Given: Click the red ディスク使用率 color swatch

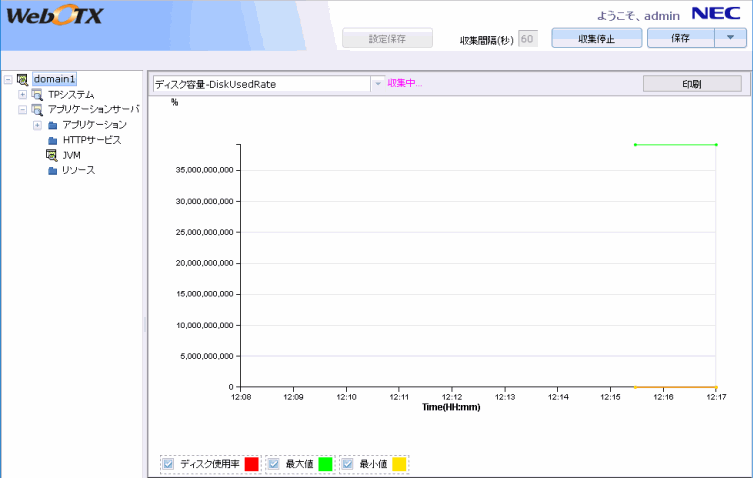Looking at the screenshot, I should [251, 464].
